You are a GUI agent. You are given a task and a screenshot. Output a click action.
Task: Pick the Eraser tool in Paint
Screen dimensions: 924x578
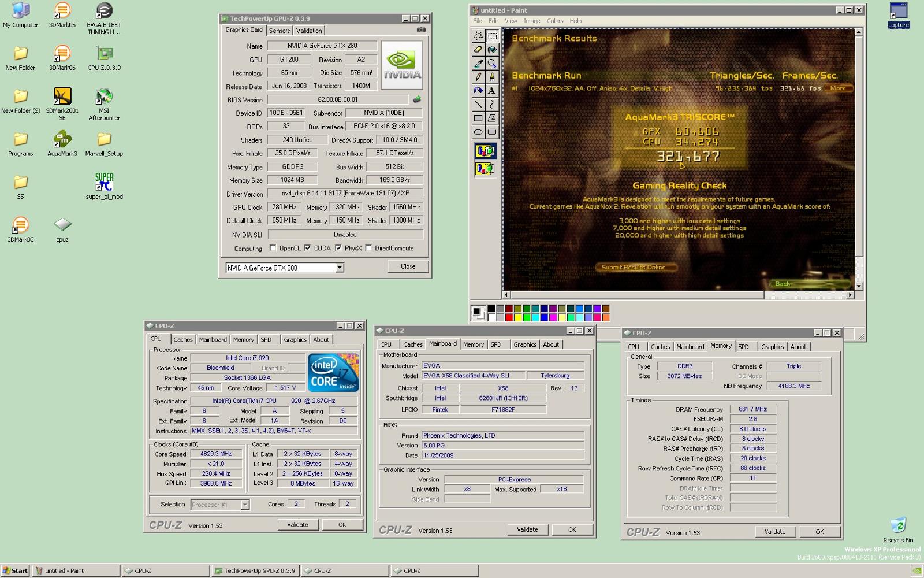pyautogui.click(x=478, y=50)
